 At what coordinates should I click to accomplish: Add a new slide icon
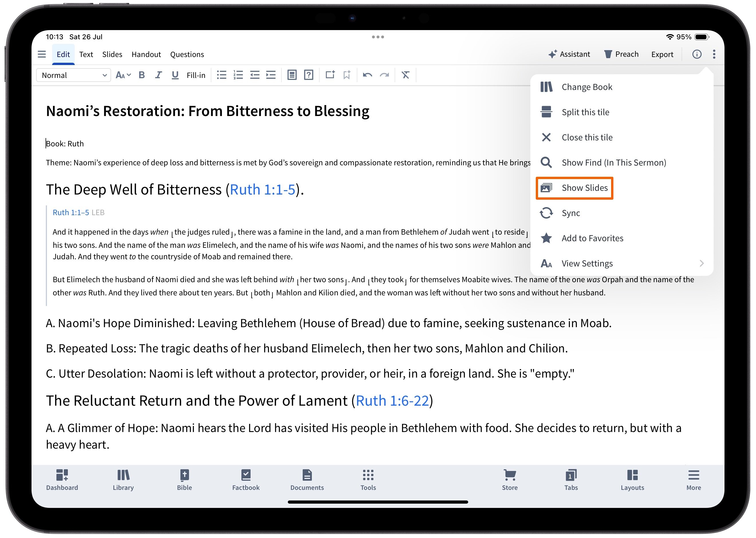point(330,75)
